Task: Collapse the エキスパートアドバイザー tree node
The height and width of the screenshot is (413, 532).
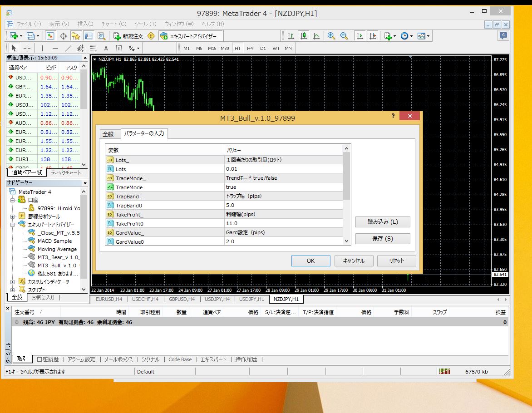Action: (13, 225)
